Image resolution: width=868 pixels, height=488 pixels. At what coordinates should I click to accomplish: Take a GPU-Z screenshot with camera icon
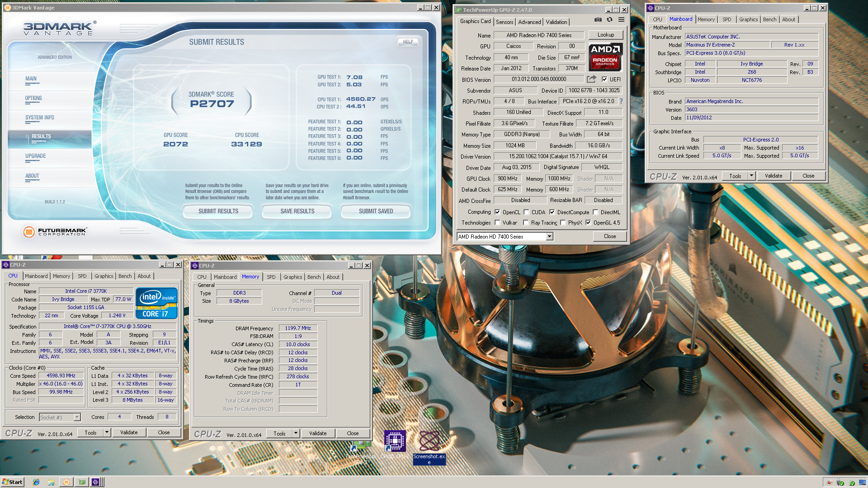pos(598,20)
